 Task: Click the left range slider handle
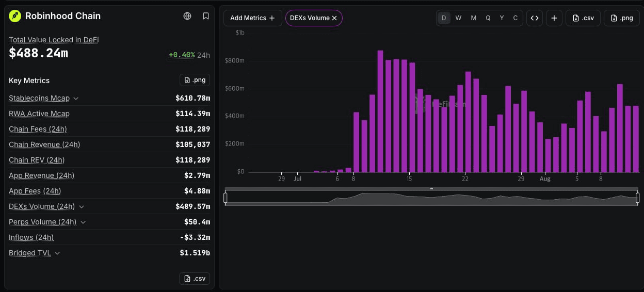point(226,198)
